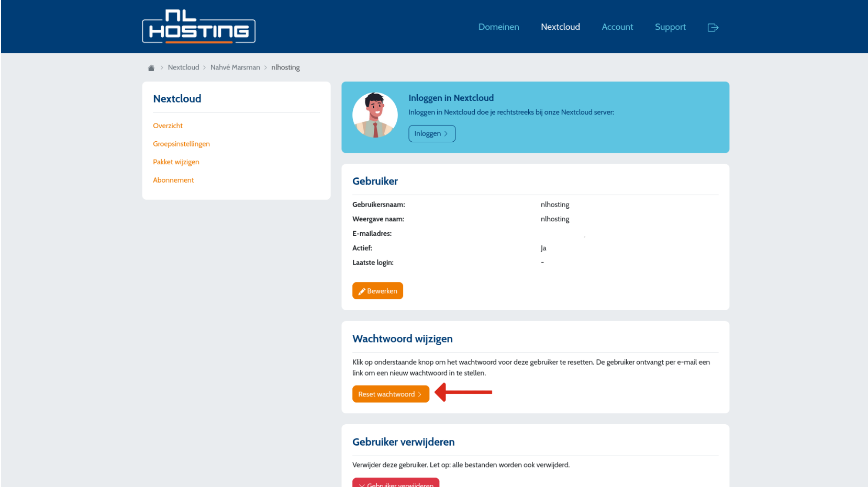Open Groepsinstellingen in the sidebar
Viewport: 868px width, 487px height.
[x=181, y=144]
